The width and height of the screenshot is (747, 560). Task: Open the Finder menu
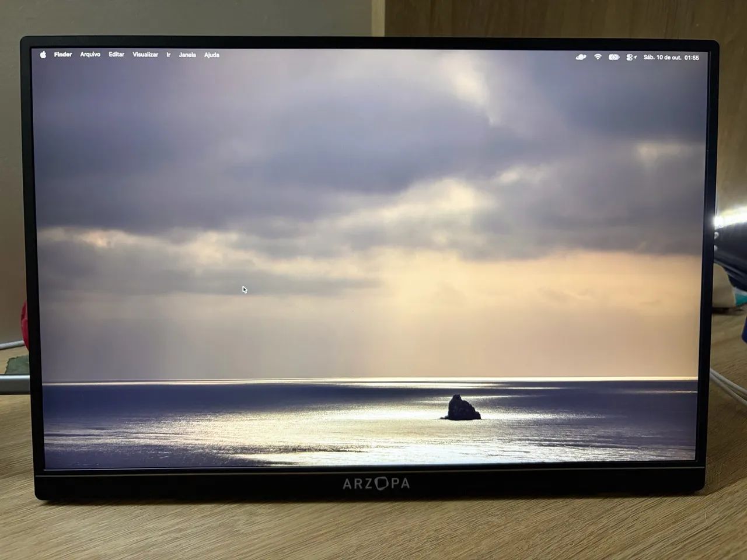(63, 55)
